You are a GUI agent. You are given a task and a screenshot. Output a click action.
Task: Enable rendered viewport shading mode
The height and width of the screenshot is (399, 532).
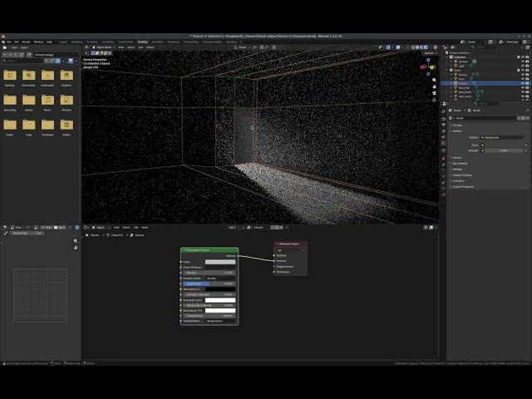coord(426,47)
